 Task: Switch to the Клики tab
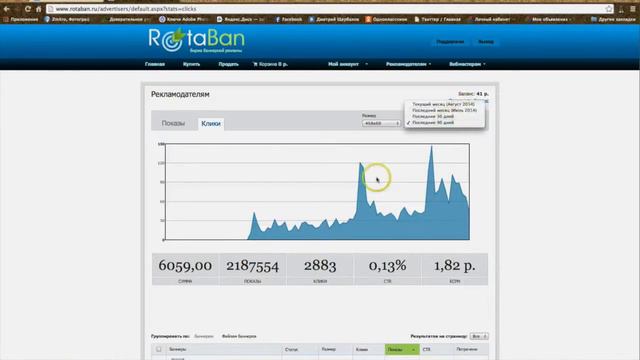click(x=211, y=124)
